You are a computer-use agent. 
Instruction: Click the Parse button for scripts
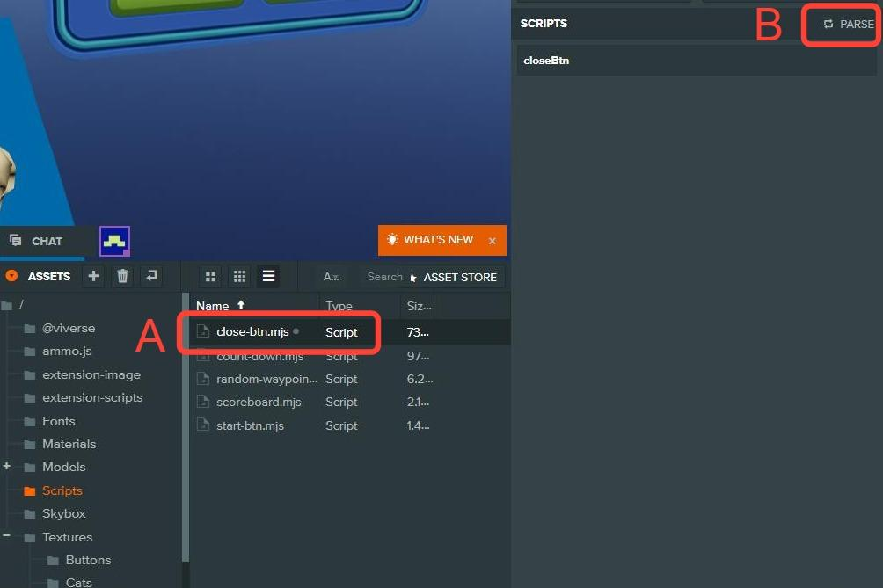click(x=848, y=25)
